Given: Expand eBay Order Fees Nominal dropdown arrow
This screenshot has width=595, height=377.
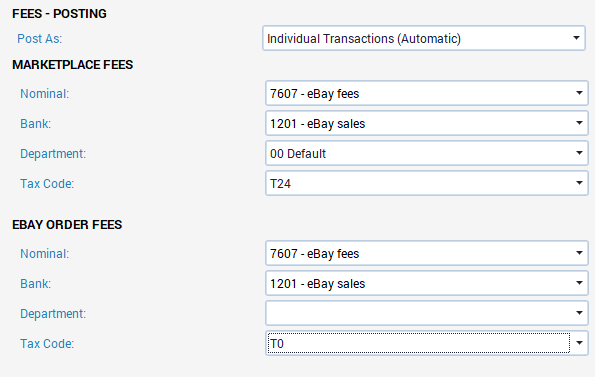Looking at the screenshot, I should pyautogui.click(x=579, y=253).
